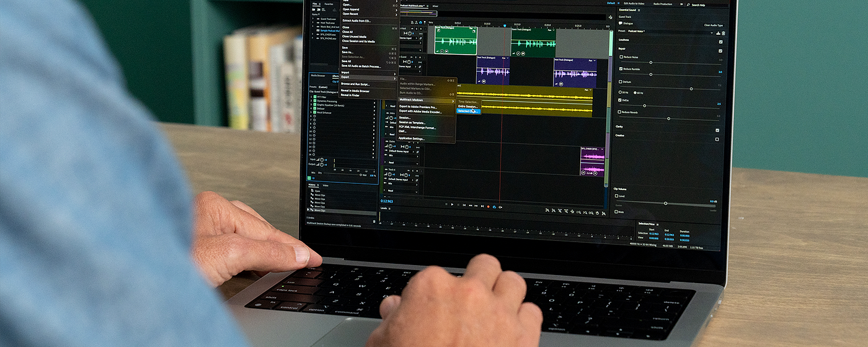868x347 pixels.
Task: Click the Search Help field
Action: click(x=706, y=5)
